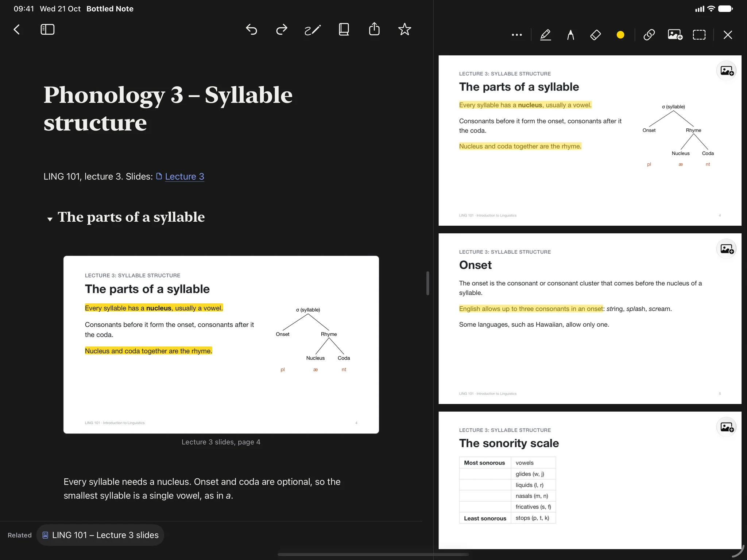This screenshot has width=747, height=560.
Task: Click the 'Related' label
Action: (20, 535)
